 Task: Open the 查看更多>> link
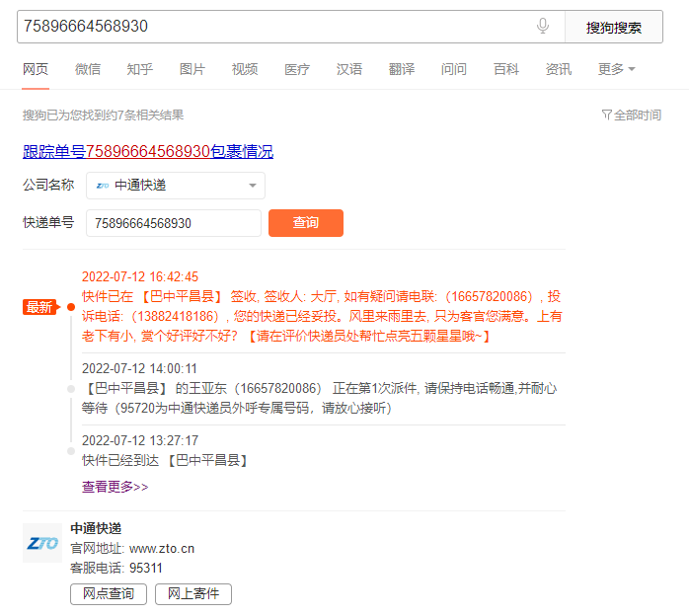click(115, 487)
